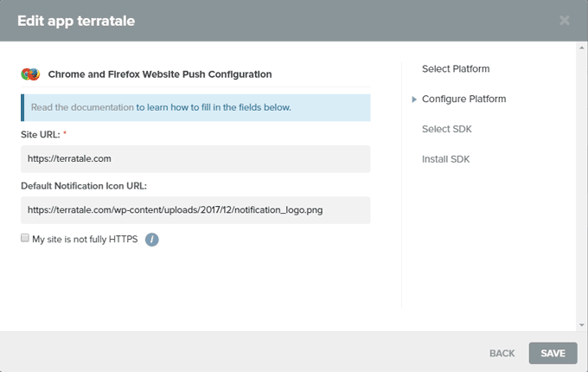The width and height of the screenshot is (588, 372).
Task: Save the push configuration
Action: pyautogui.click(x=553, y=353)
